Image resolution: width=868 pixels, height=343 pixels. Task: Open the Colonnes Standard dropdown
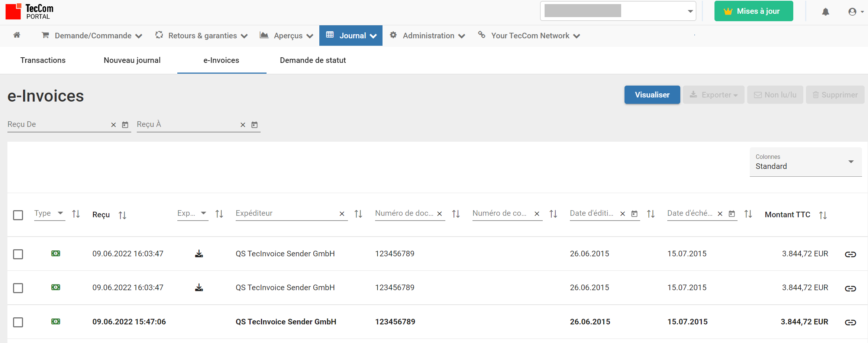pos(851,162)
